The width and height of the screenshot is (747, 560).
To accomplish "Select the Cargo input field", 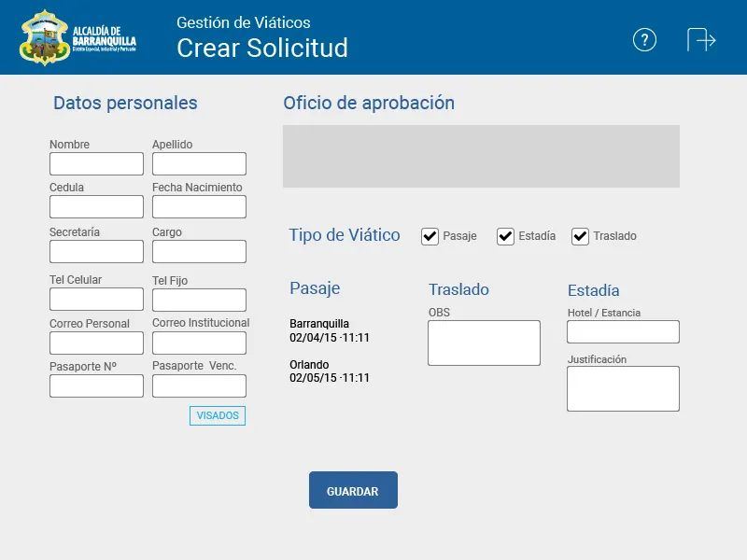I will tap(199, 251).
